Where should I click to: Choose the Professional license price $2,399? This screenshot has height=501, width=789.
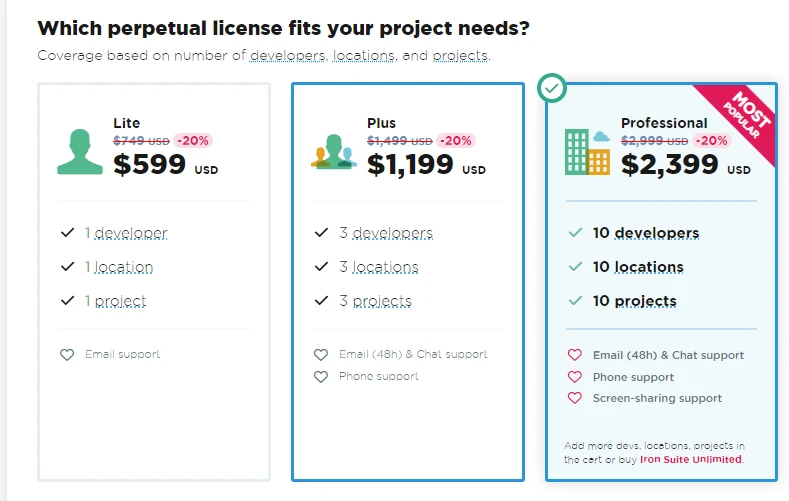click(x=669, y=165)
